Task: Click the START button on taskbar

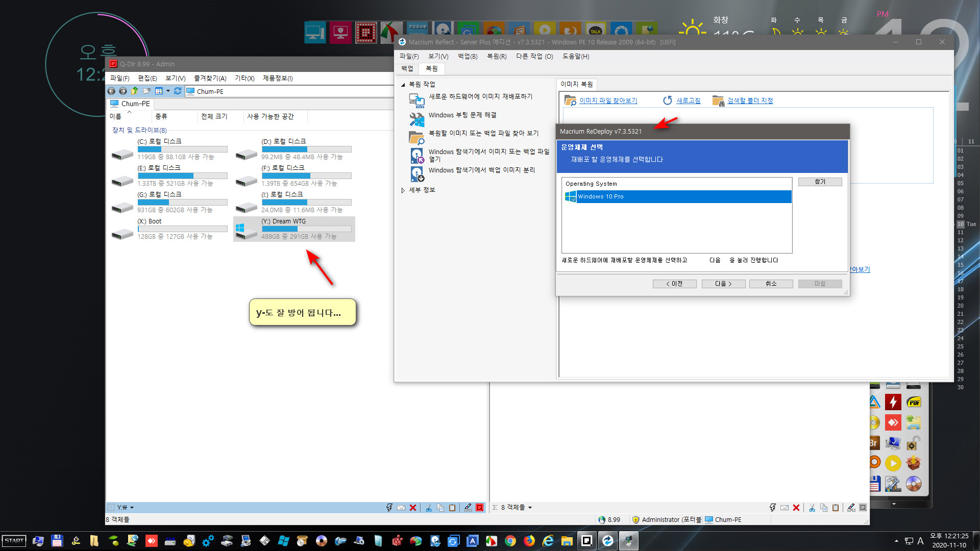Action: pos(14,541)
